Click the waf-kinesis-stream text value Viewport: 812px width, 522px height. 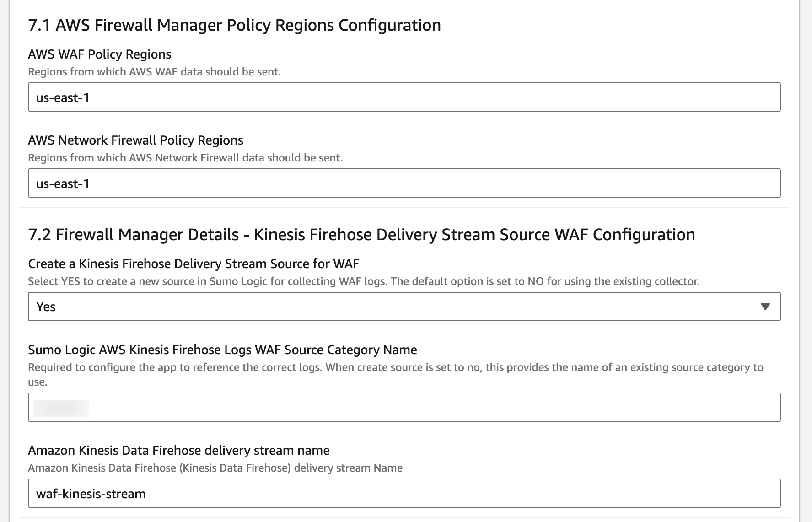(91, 494)
